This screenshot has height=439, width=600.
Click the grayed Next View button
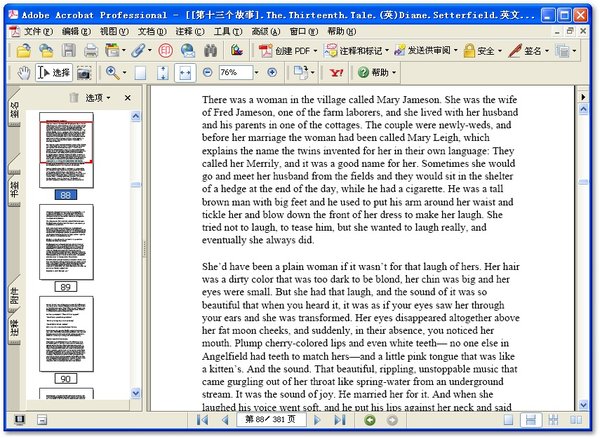[x=392, y=420]
